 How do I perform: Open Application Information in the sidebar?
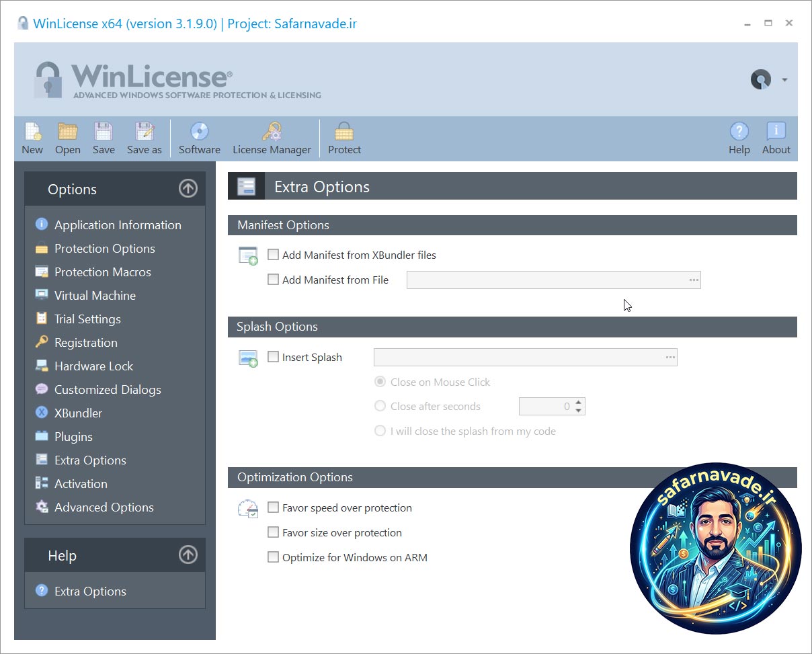tap(118, 224)
